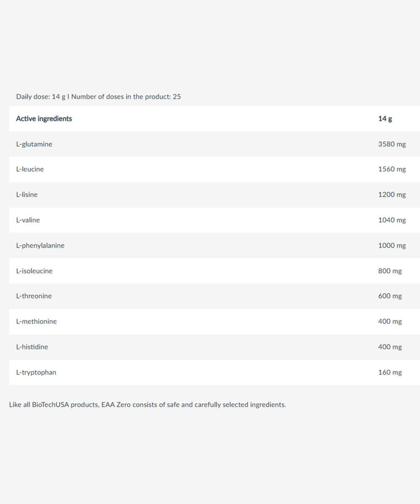Click the L-tryptophan row label
This screenshot has height=504, width=420.
click(x=36, y=372)
